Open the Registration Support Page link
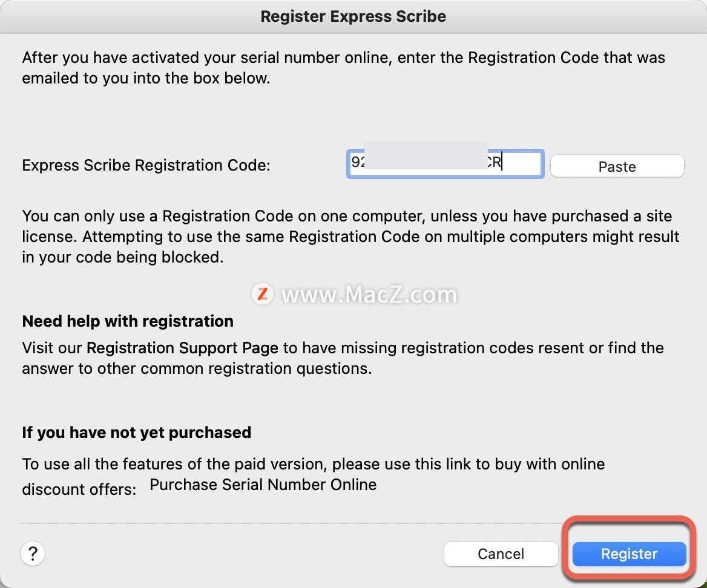This screenshot has width=707, height=588. click(x=182, y=348)
